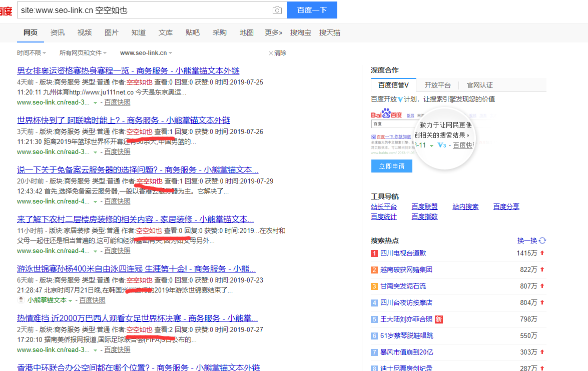The height and width of the screenshot is (371, 588).
Task: Open the 百度统计 tool link
Action: pos(384,216)
